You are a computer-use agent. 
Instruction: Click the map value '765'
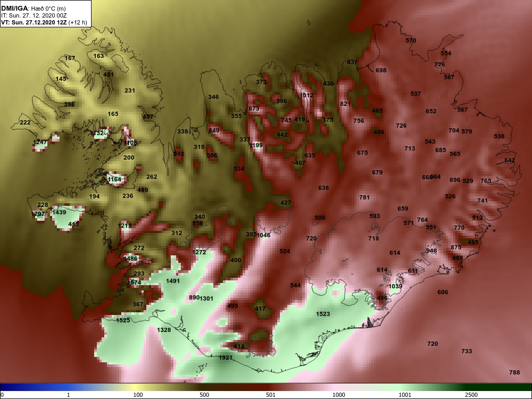click(486, 181)
